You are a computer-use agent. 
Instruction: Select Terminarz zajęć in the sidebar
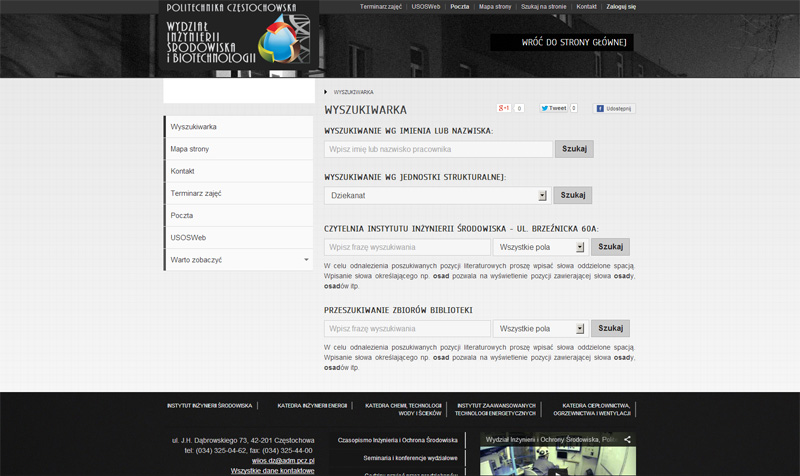click(x=238, y=193)
